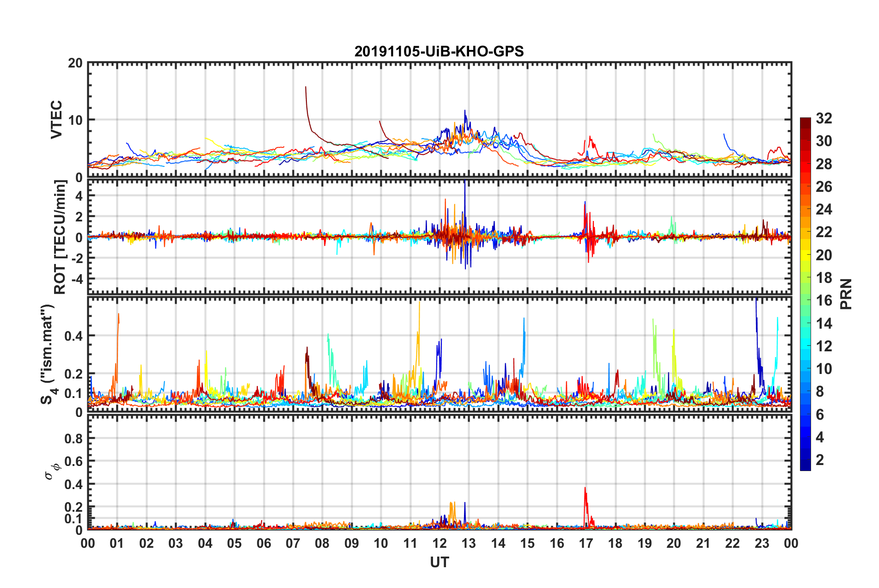Image resolution: width=879 pixels, height=588 pixels.
Task: Click x-axis tick label 06
Action: 263,543
